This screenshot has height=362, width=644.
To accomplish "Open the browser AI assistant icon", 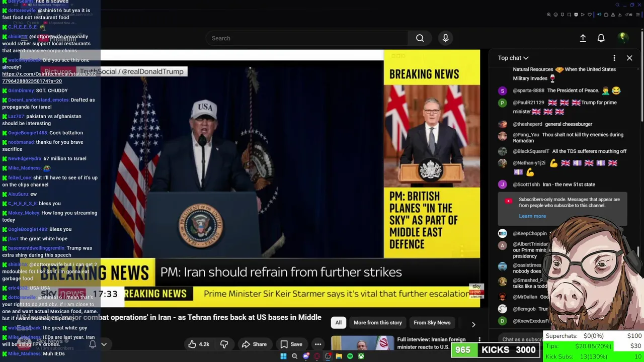I will 628,15.
